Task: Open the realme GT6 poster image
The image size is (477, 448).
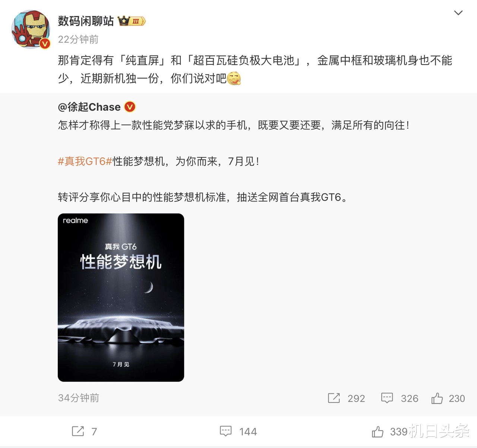Action: click(x=121, y=297)
